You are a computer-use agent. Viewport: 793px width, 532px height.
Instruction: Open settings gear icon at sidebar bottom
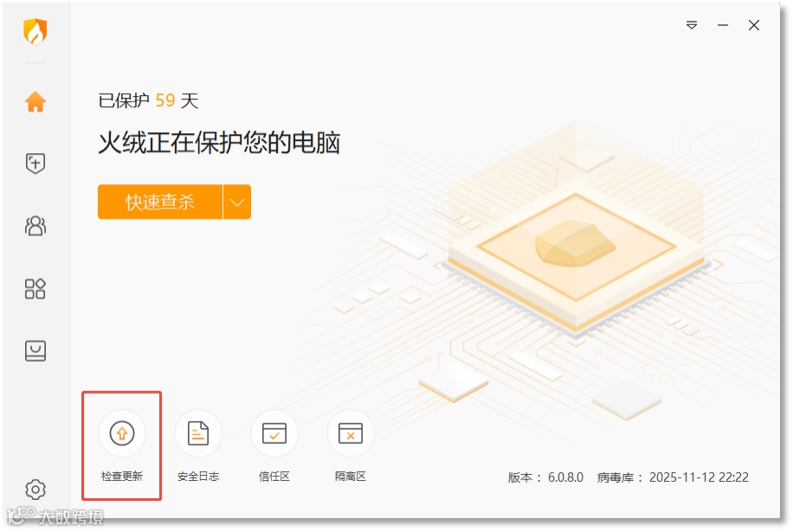(35, 489)
